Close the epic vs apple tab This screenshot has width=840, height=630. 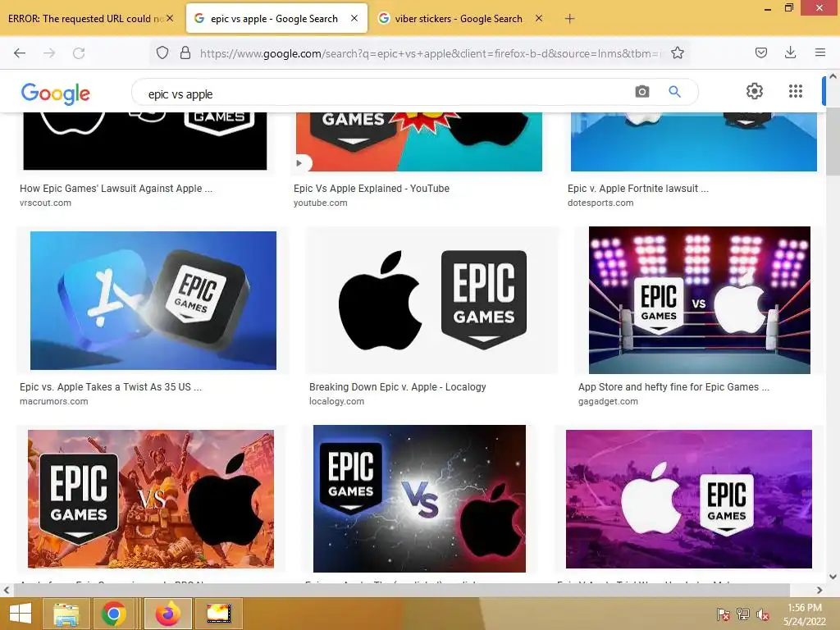tap(354, 18)
